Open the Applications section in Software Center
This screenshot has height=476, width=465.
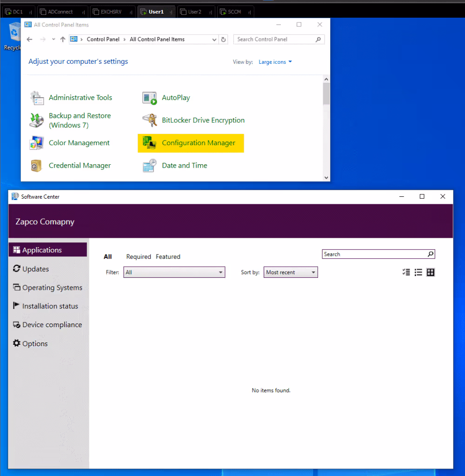[47, 250]
